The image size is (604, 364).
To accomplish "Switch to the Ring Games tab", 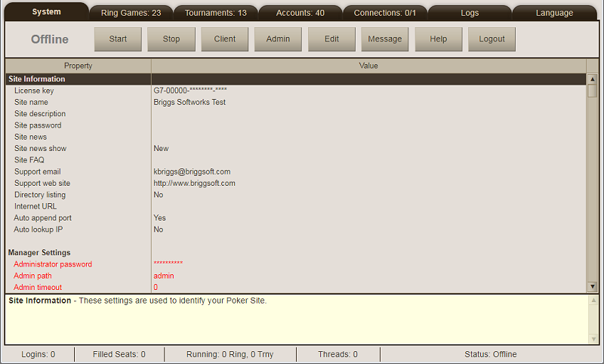I will (131, 13).
